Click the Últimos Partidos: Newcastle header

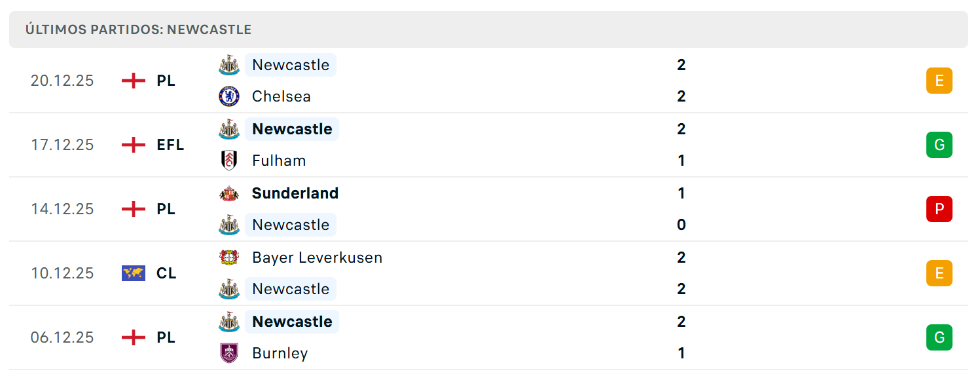coord(488,29)
